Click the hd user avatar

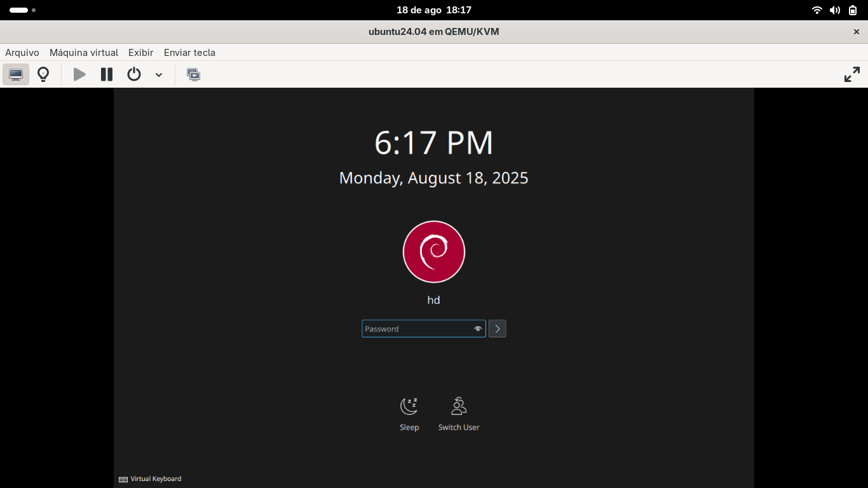[434, 252]
